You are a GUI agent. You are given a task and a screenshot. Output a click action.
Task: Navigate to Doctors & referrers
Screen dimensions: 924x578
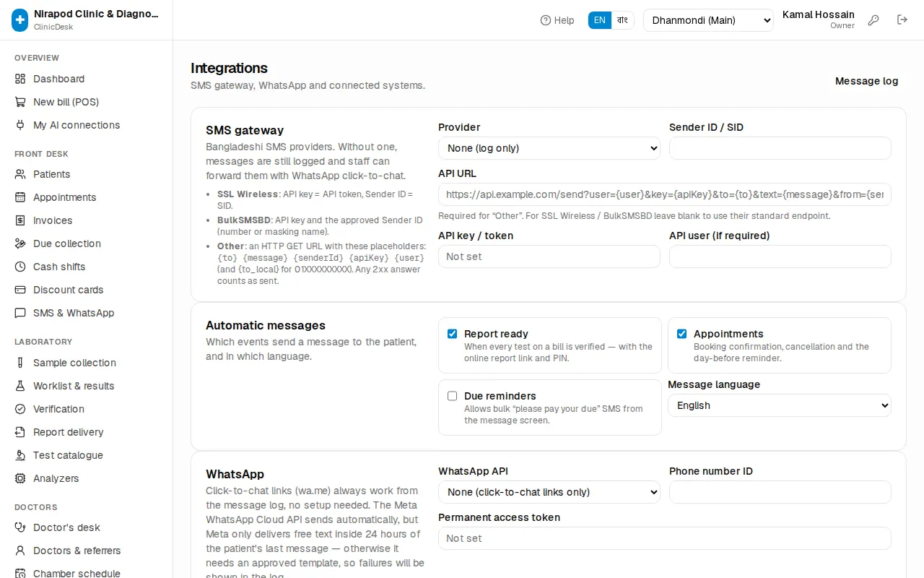[x=87, y=551]
